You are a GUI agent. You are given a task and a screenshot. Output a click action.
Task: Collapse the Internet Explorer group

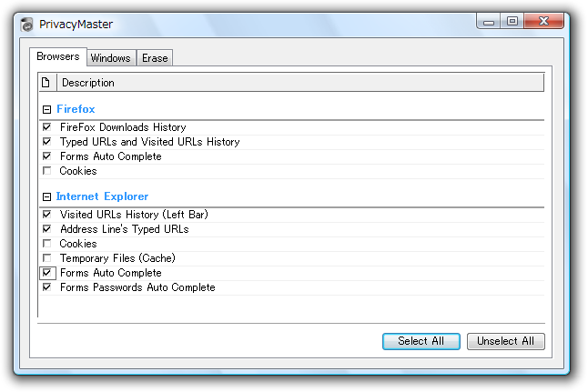(46, 196)
